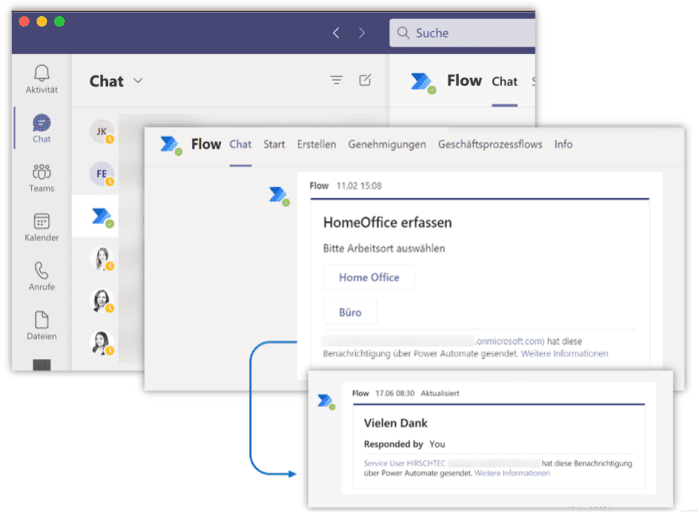Go forward with the right arrow

click(362, 33)
